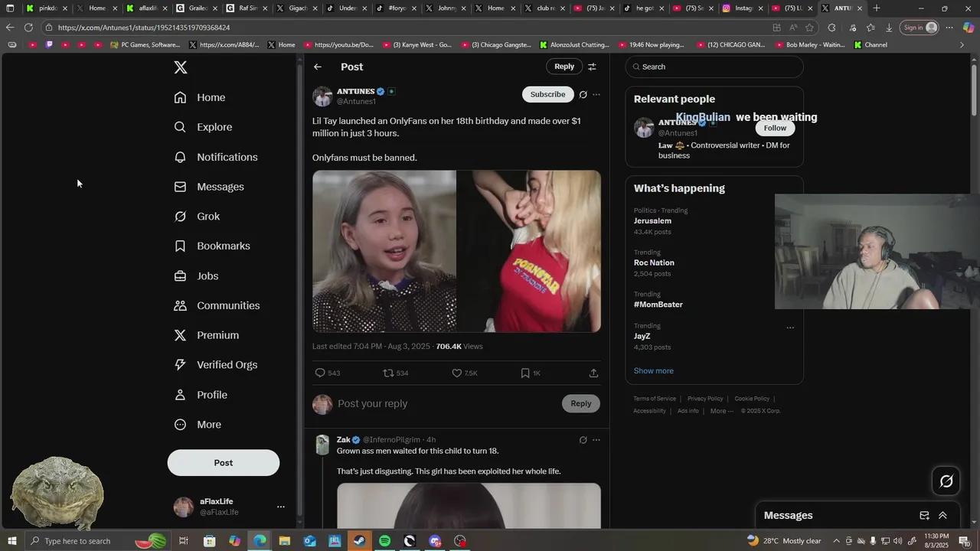Image resolution: width=980 pixels, height=551 pixels.
Task: Open More in the sidebar
Action: (x=198, y=425)
